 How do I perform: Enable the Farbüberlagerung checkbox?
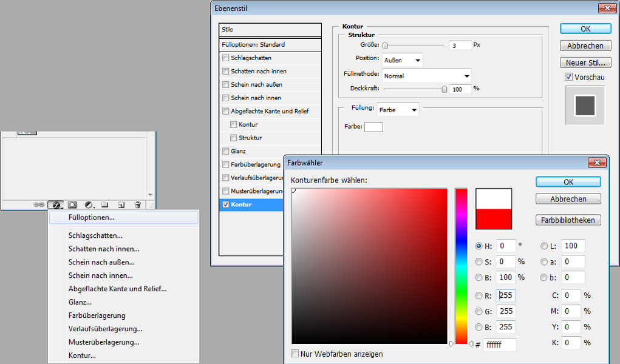click(x=226, y=164)
